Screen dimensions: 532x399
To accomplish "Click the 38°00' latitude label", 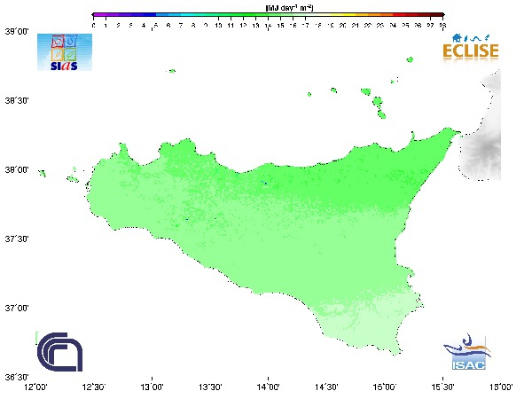I will [17, 169].
